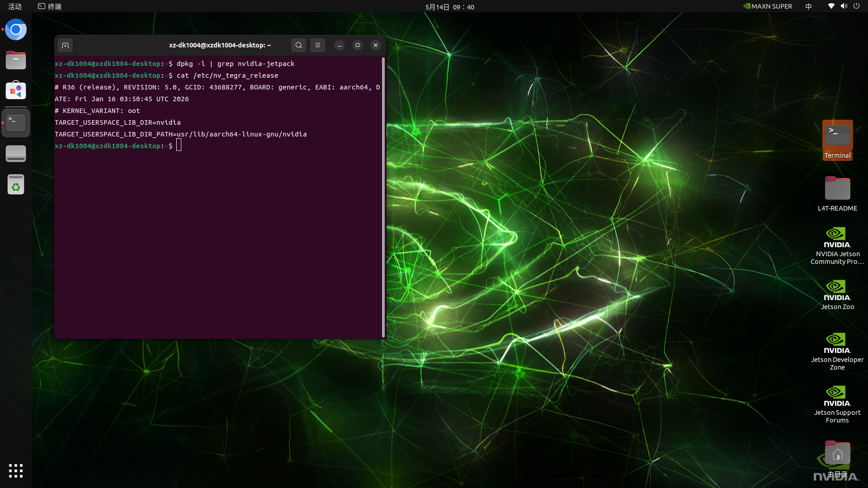Click the 活动 Activities button
Screen dimensions: 868x488
15,6
